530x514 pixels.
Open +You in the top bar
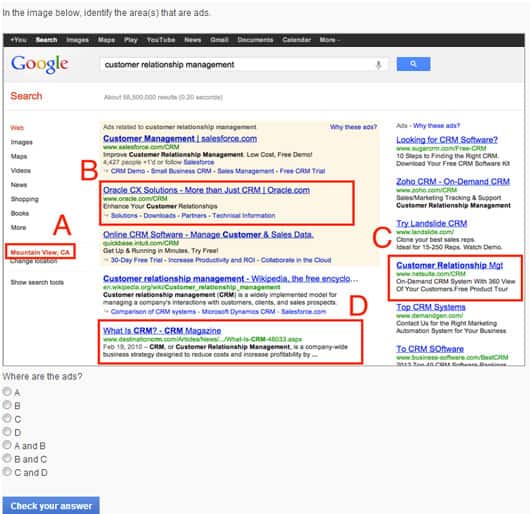pyautogui.click(x=18, y=40)
